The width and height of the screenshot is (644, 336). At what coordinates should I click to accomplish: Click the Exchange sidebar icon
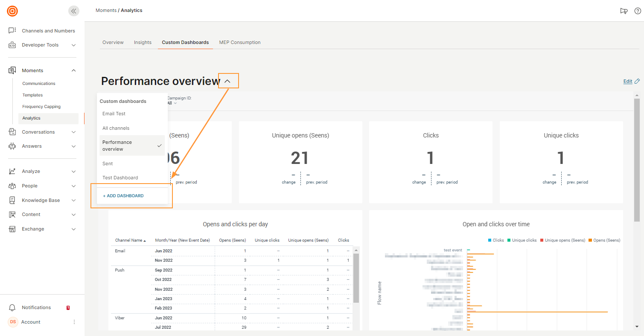click(12, 229)
